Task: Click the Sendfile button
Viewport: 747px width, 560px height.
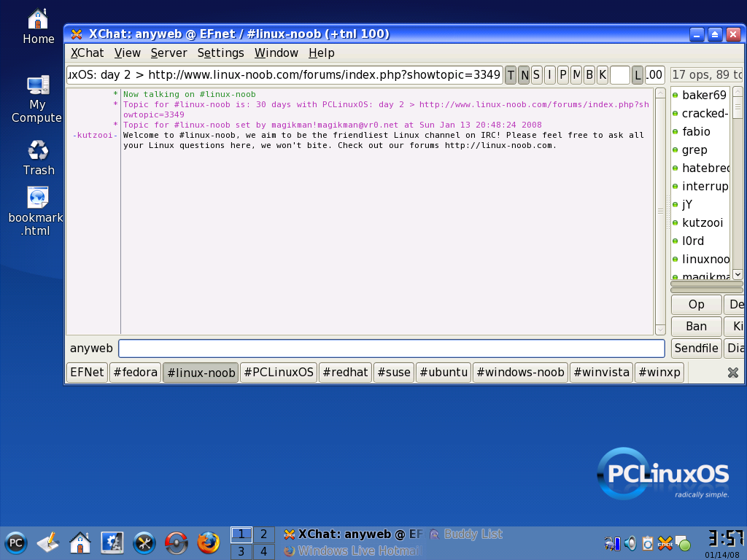Action: point(697,349)
